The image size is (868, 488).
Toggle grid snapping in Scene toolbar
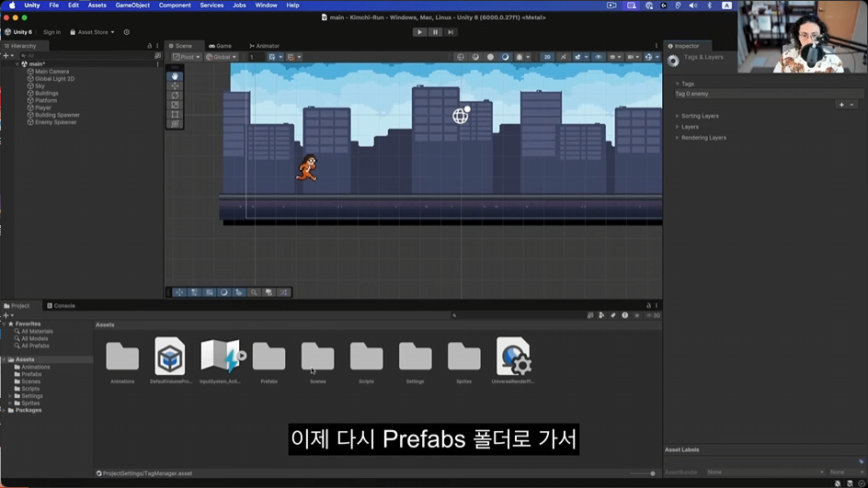[272, 57]
